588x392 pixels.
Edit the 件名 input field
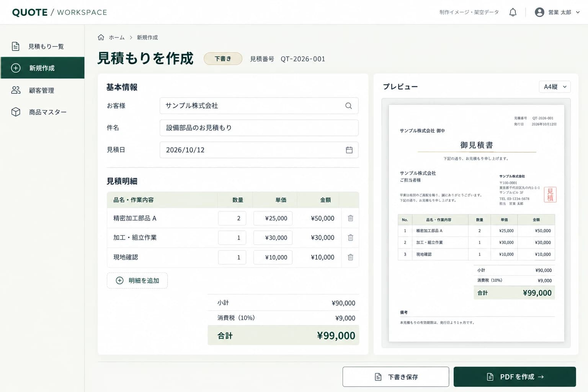coord(259,128)
